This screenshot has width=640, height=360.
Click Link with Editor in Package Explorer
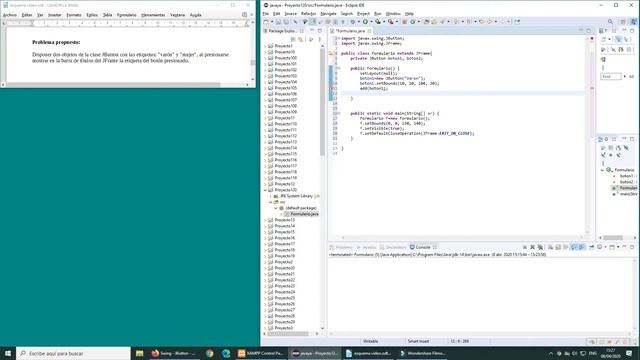click(x=301, y=39)
